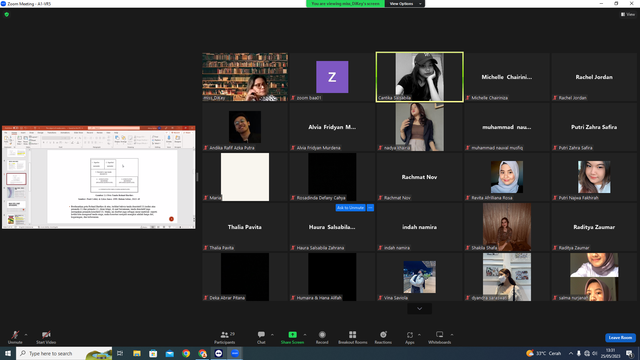Viewport: 640px width, 360px height.
Task: Open the taskbar clock and date
Action: 610,353
